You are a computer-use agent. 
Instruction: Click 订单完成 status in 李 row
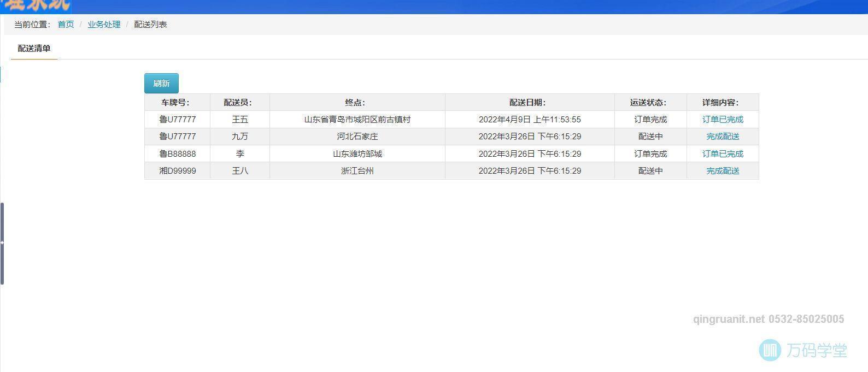[x=650, y=154]
